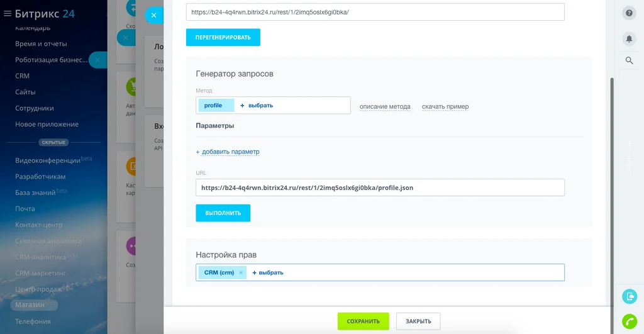Click the webhook URL field at top

tap(375, 12)
